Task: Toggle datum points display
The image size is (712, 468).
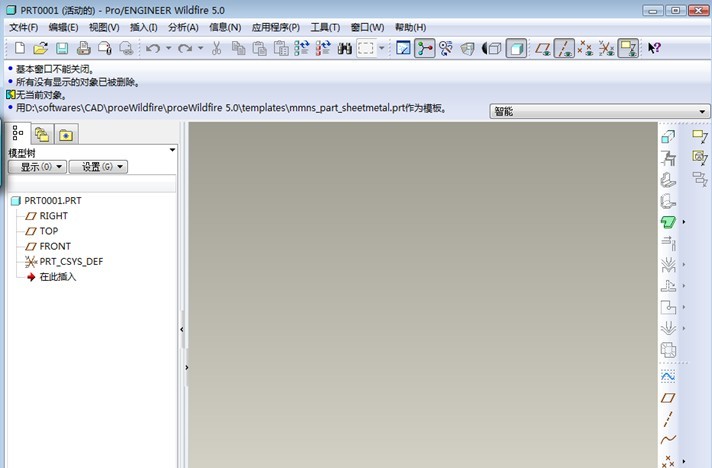Action: pos(585,48)
